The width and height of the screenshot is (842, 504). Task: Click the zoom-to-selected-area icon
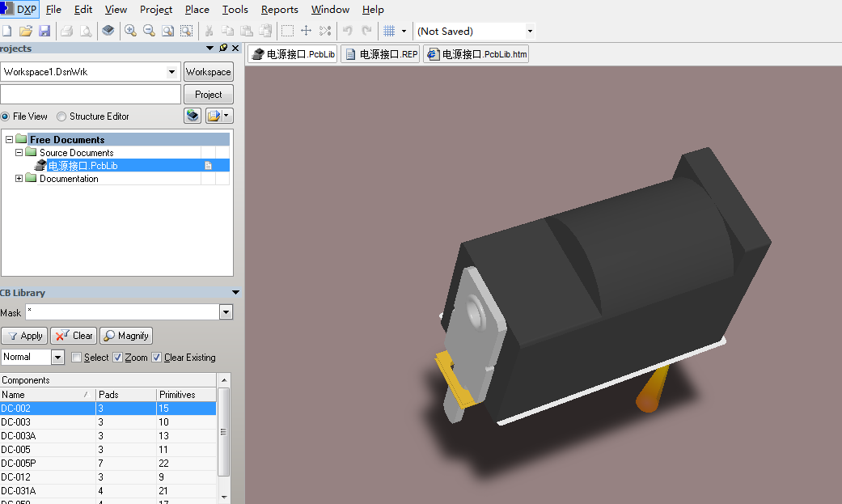pyautogui.click(x=186, y=32)
